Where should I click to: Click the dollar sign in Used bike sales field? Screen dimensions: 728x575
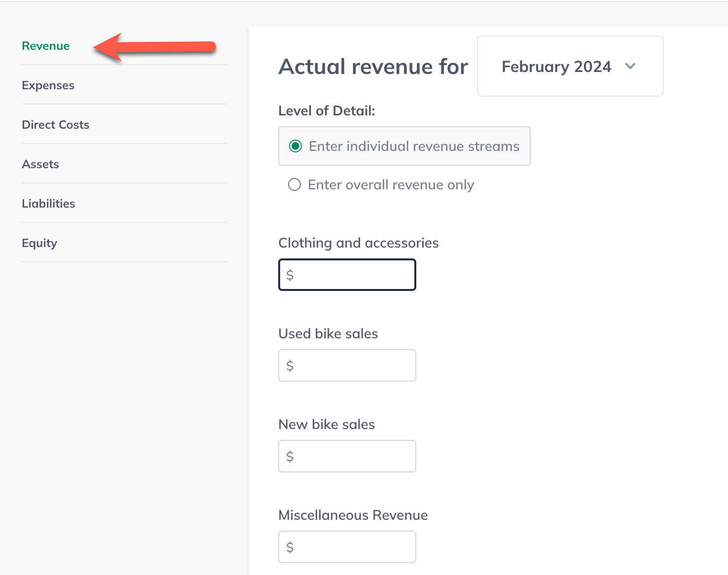pyautogui.click(x=290, y=365)
